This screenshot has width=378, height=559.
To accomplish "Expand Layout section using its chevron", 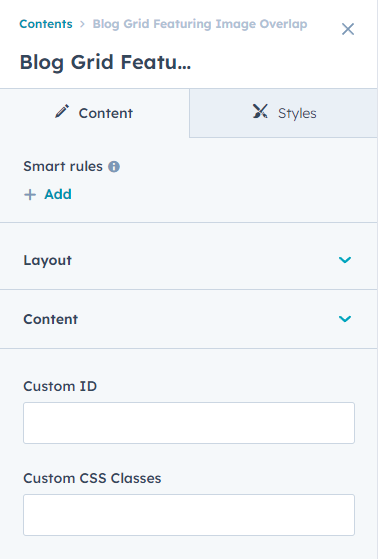I will point(345,260).
